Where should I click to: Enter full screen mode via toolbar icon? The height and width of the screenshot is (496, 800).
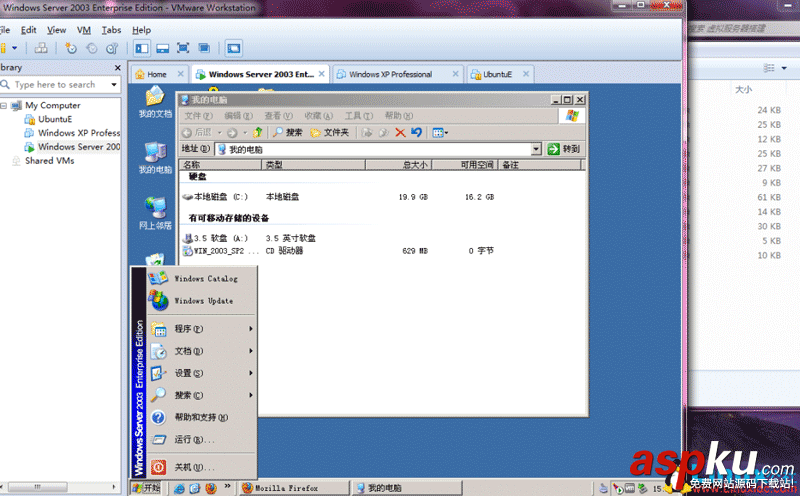point(183,48)
